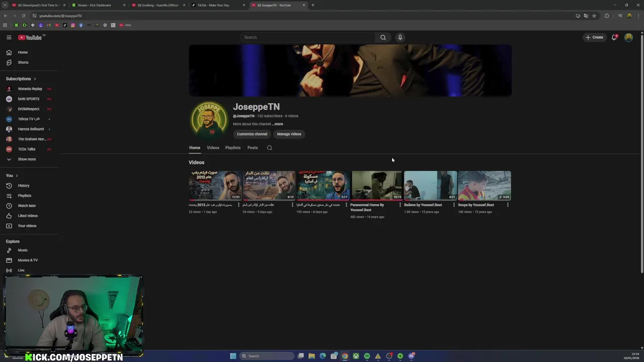Bookmark this page with star icon
Viewport: 644px width, 362px height.
pyautogui.click(x=594, y=16)
